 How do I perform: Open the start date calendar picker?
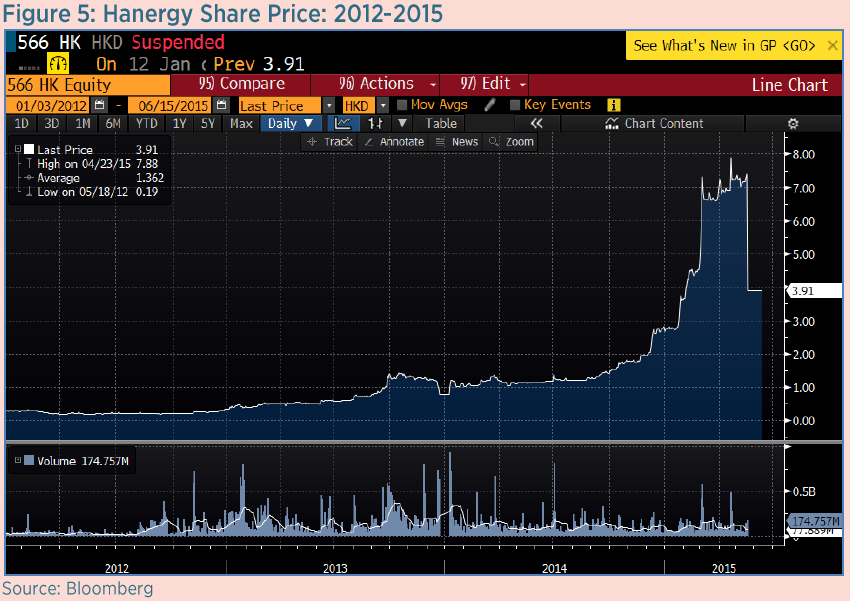click(99, 105)
